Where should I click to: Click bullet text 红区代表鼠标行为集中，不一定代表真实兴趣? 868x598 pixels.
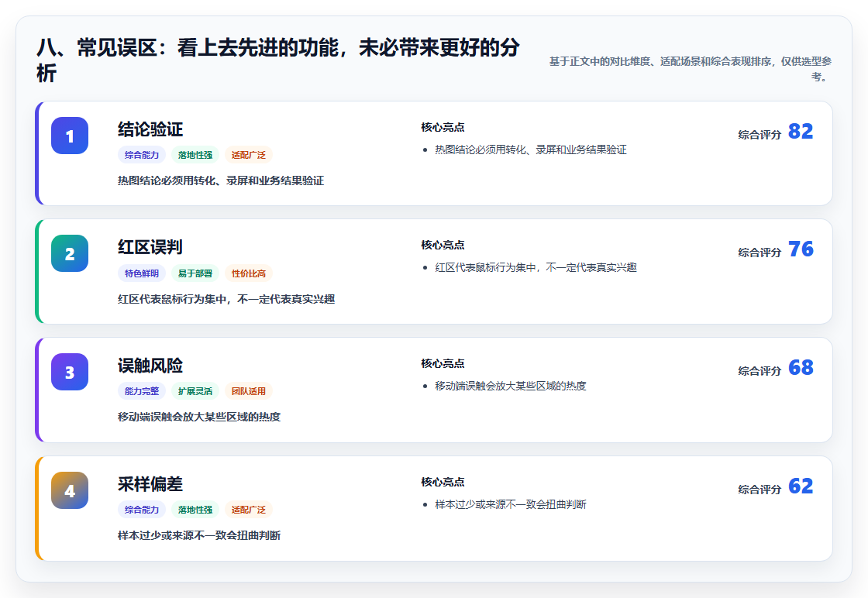pyautogui.click(x=536, y=268)
